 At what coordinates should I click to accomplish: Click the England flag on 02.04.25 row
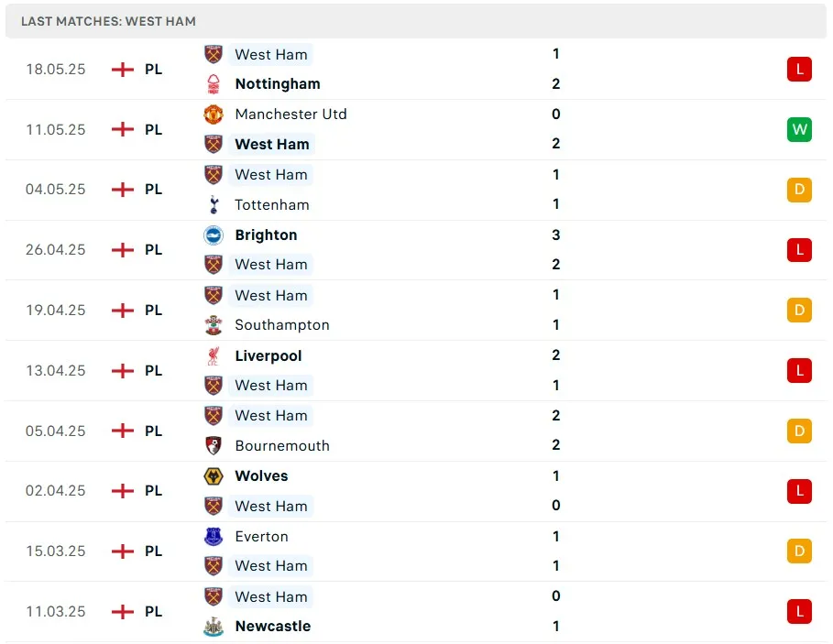[x=122, y=491]
